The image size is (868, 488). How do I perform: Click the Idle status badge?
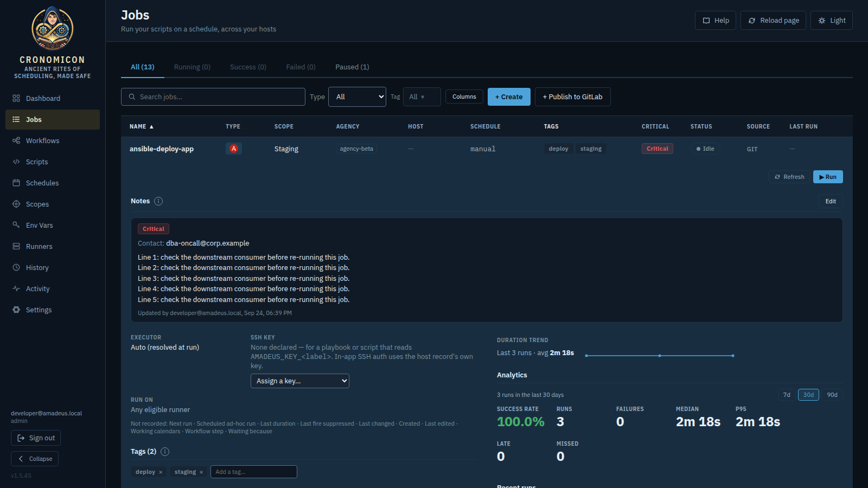point(705,149)
